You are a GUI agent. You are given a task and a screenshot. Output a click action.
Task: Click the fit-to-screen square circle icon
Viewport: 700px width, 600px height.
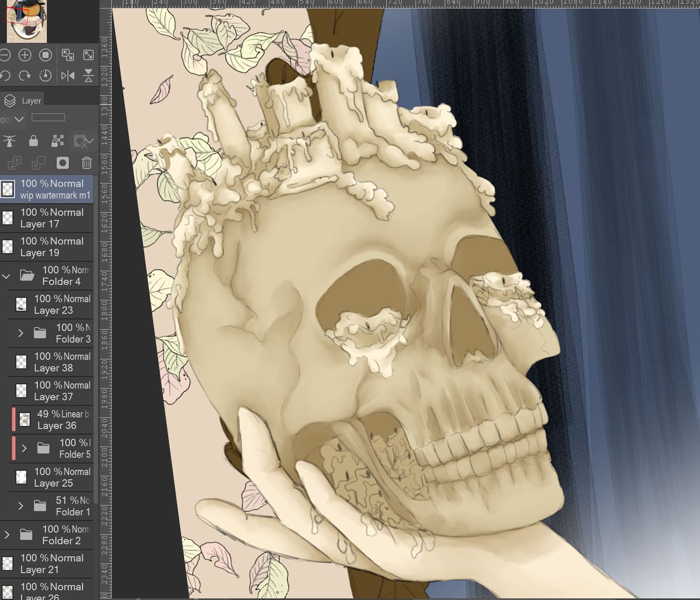[45, 55]
